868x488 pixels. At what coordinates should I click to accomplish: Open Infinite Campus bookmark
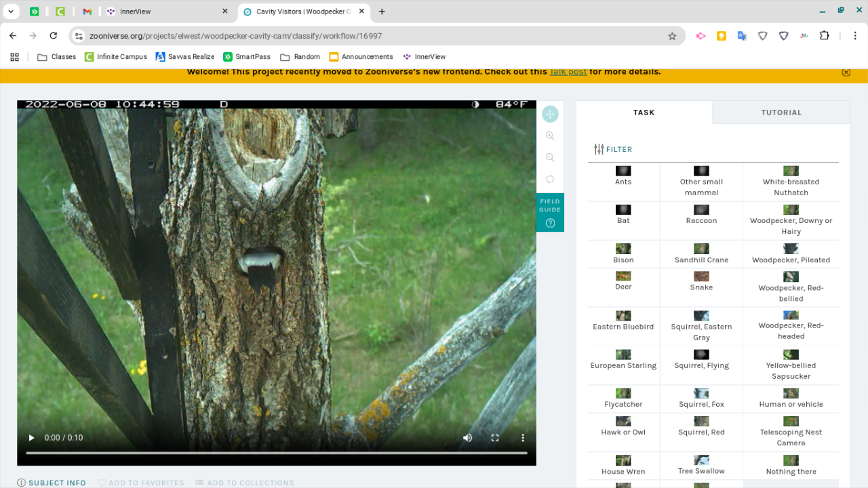pos(115,57)
